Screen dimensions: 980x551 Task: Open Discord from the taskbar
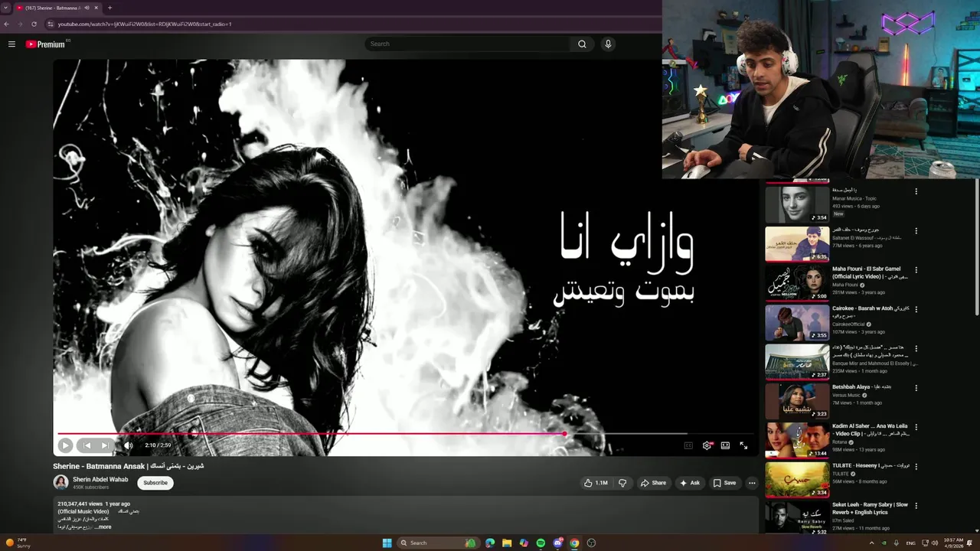pyautogui.click(x=558, y=543)
